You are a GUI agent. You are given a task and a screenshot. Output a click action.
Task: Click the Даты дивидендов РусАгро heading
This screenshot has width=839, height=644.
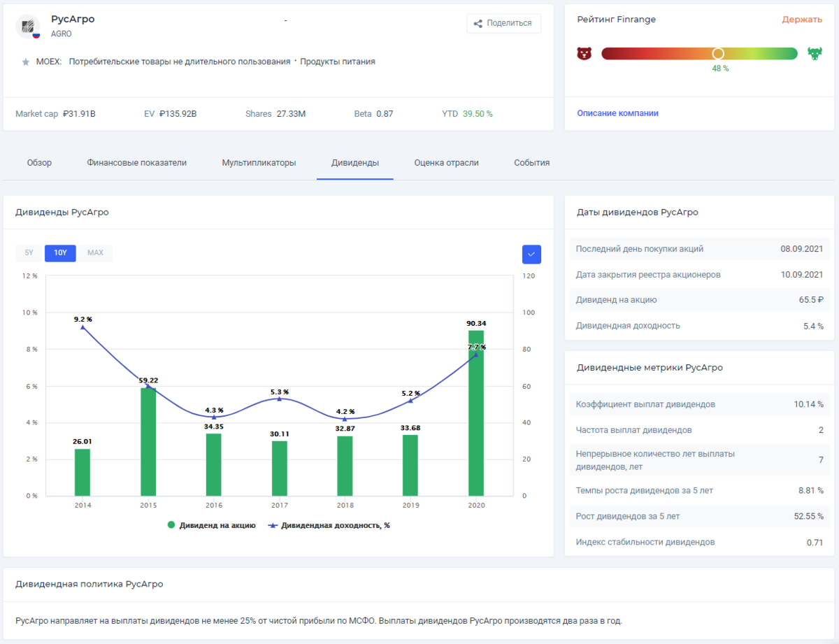point(638,212)
